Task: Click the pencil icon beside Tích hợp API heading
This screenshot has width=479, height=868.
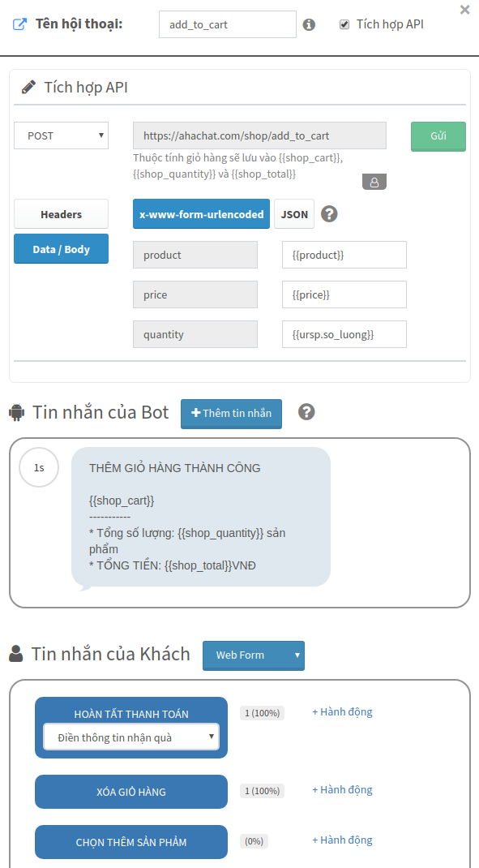Action: (28, 88)
